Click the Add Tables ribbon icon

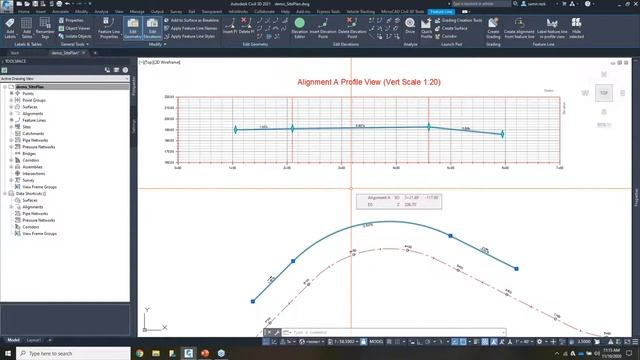point(27,28)
